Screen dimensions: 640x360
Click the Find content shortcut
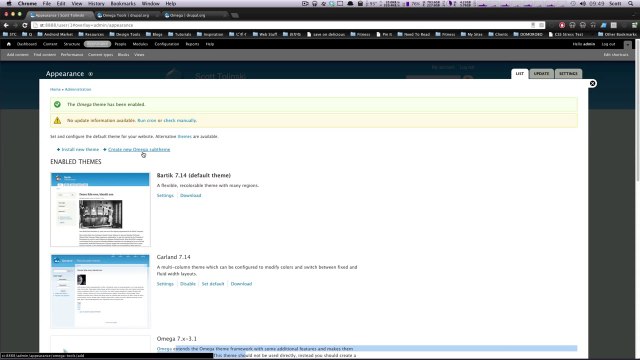pos(44,55)
